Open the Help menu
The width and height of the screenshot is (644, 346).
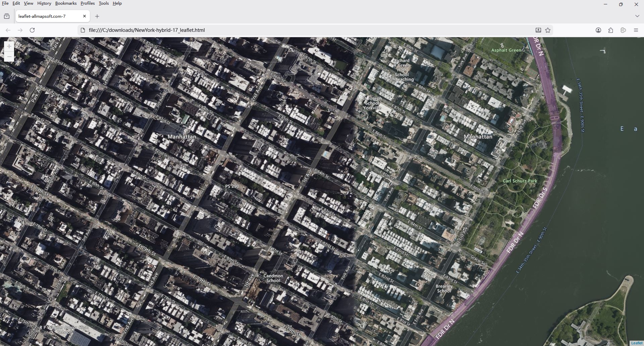tap(117, 3)
